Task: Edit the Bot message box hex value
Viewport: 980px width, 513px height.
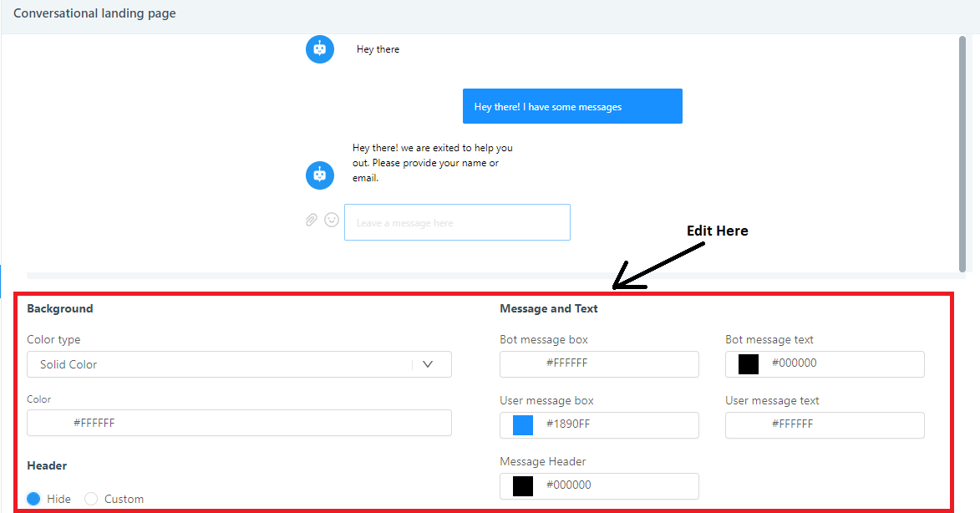Action: [x=599, y=363]
